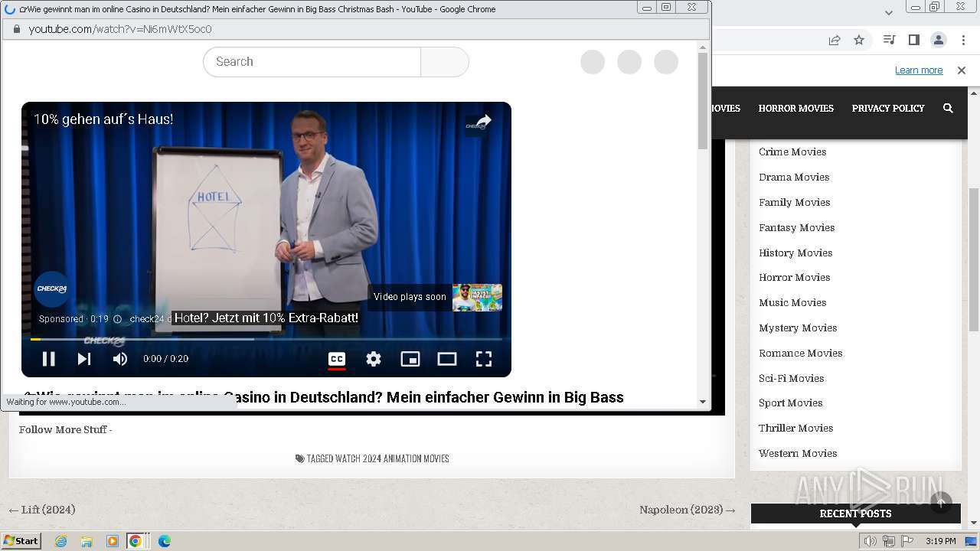This screenshot has height=551, width=980.
Task: Click the YouTube video title text
Action: tap(323, 397)
